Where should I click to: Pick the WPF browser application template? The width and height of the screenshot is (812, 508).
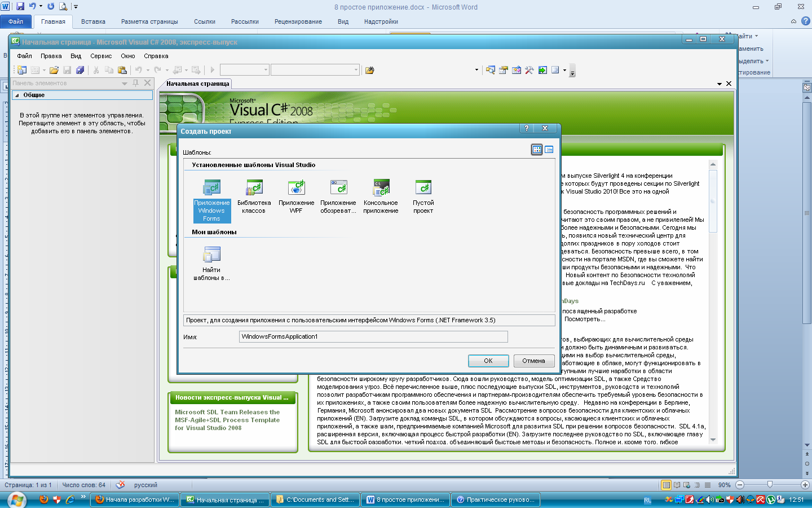(338, 197)
